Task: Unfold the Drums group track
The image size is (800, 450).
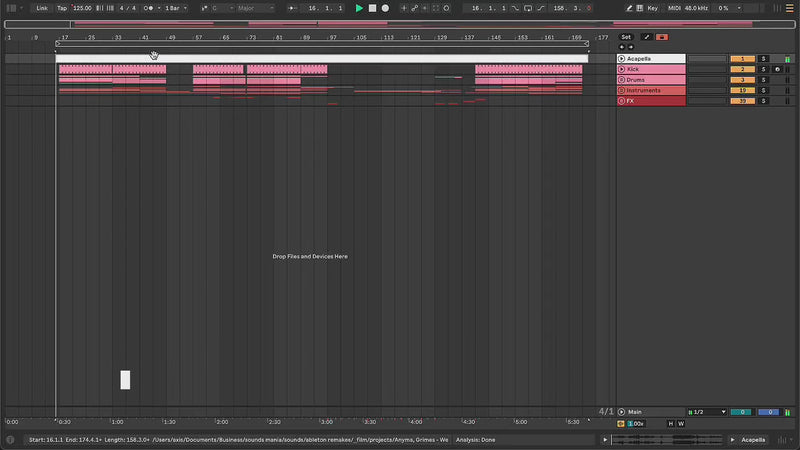Action: (621, 80)
